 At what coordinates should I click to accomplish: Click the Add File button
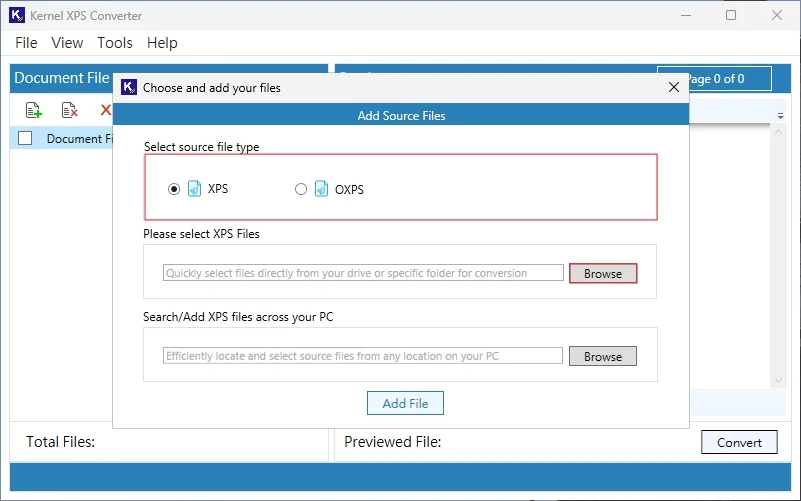[405, 403]
